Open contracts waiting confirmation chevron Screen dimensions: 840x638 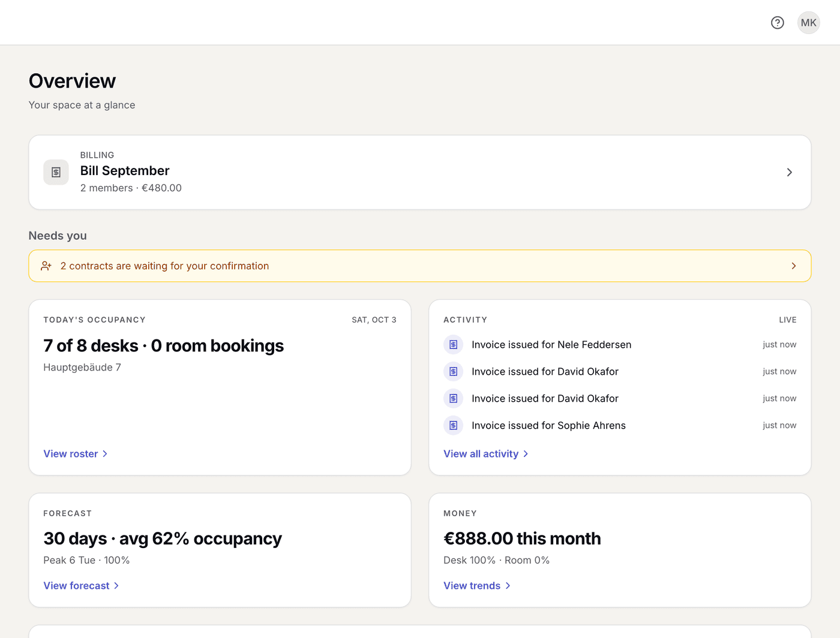[x=794, y=266]
